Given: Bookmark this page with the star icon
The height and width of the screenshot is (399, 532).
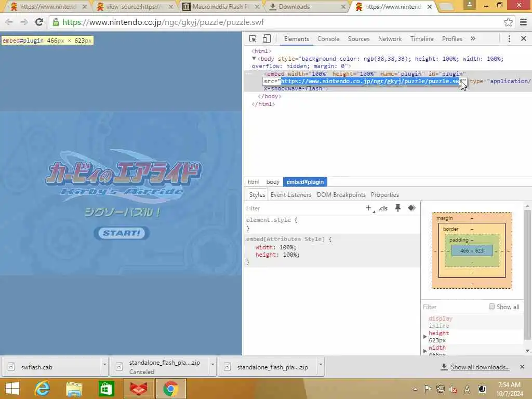Looking at the screenshot, I should (x=508, y=22).
